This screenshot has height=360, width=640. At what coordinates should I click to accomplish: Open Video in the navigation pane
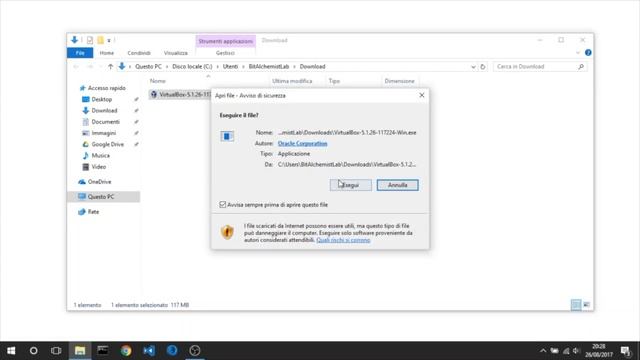pos(98,167)
